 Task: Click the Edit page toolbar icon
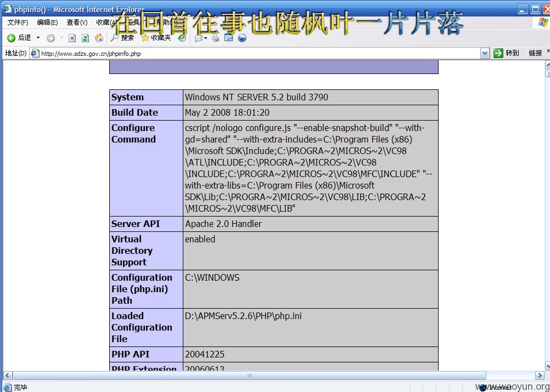pyautogui.click(x=229, y=38)
